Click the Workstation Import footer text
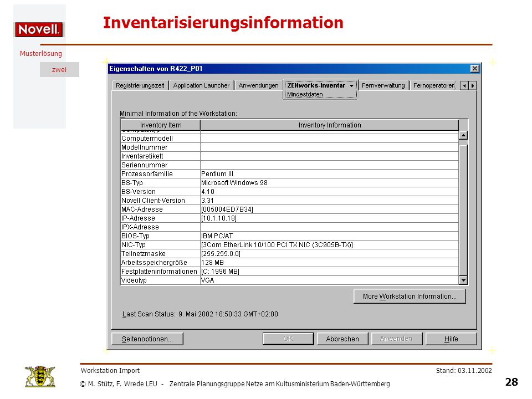The width and height of the screenshot is (532, 399). (110, 371)
